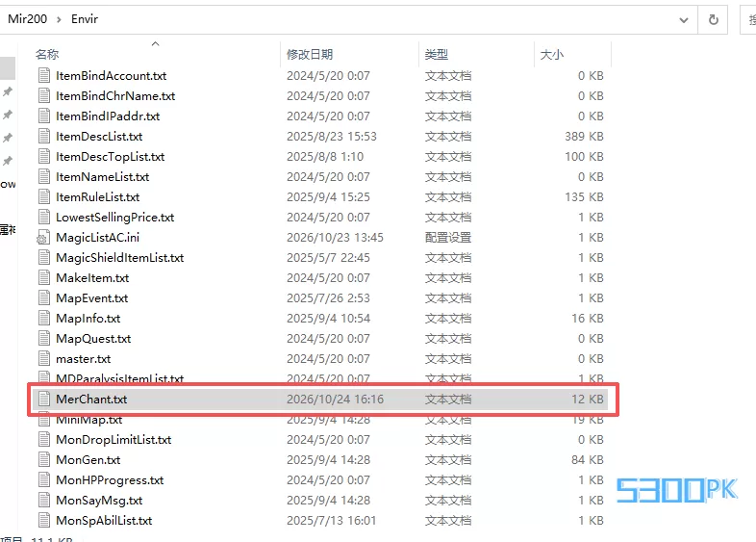
Task: Click the LowestSellingPrice.txt file icon
Action: pyautogui.click(x=44, y=218)
